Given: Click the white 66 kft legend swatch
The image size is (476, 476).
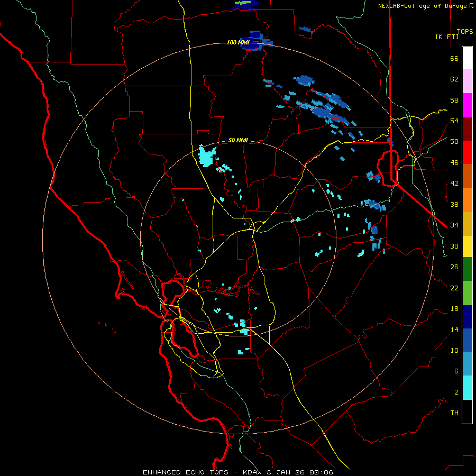Looking at the screenshot, I should tap(467, 58).
